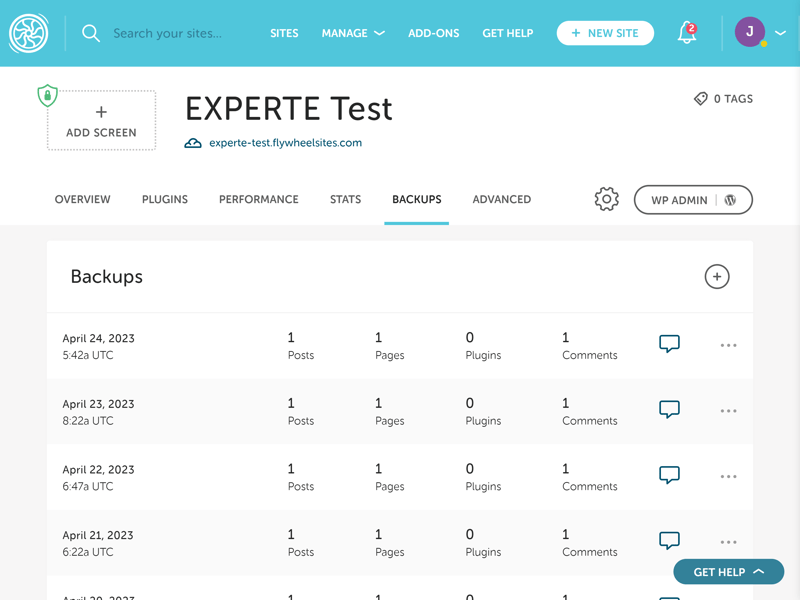Open site settings gear icon

coord(606,199)
